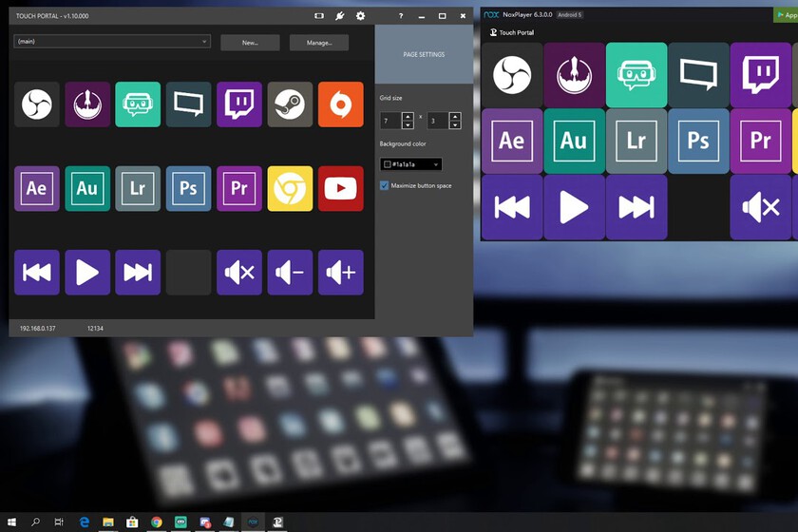Screen dimensions: 798x532
Task: Click the plug icon in Touch Portal title bar
Action: tap(340, 16)
